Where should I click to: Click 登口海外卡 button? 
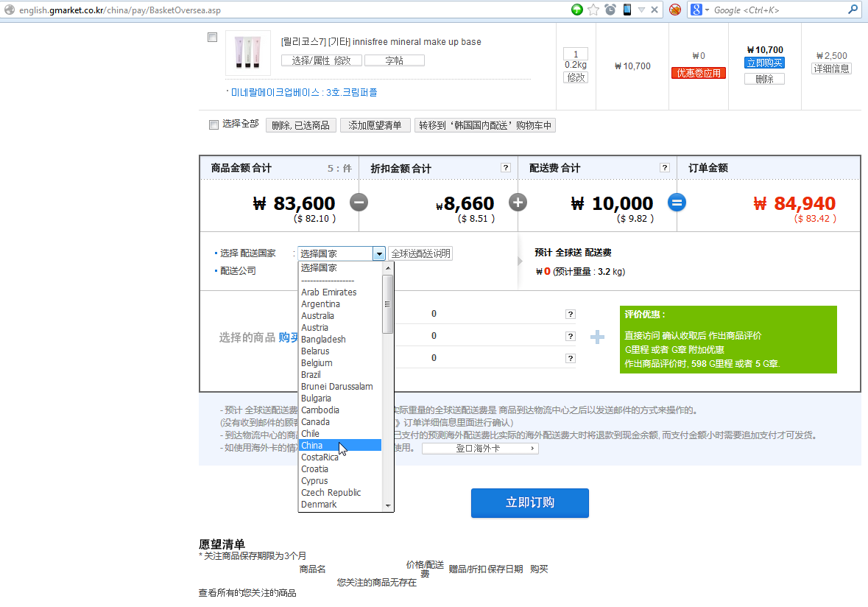click(x=480, y=448)
